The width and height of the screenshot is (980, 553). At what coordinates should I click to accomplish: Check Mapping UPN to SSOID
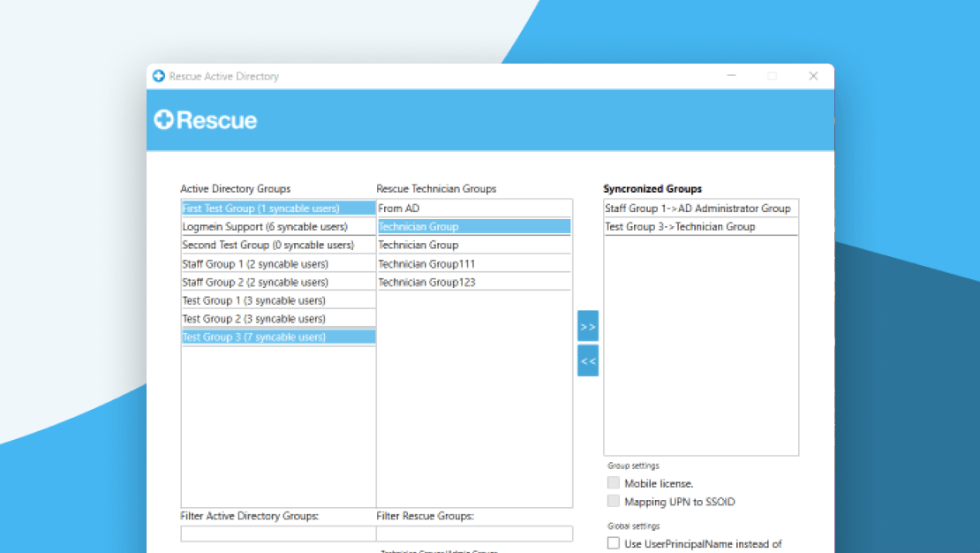[x=614, y=500]
